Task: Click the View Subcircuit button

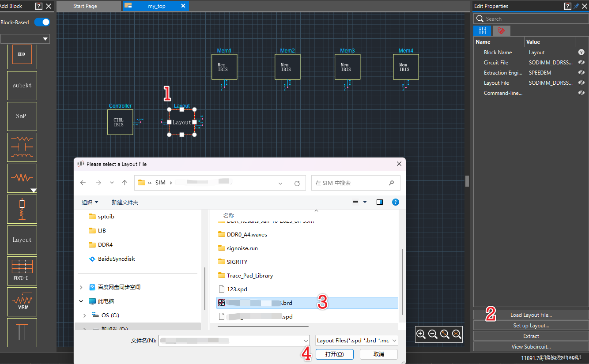Action: 531,347
